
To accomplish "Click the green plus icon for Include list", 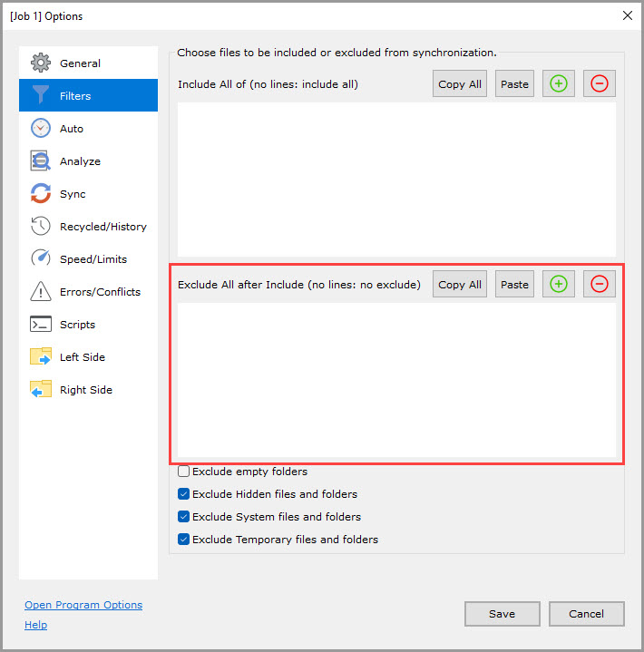I will point(559,84).
